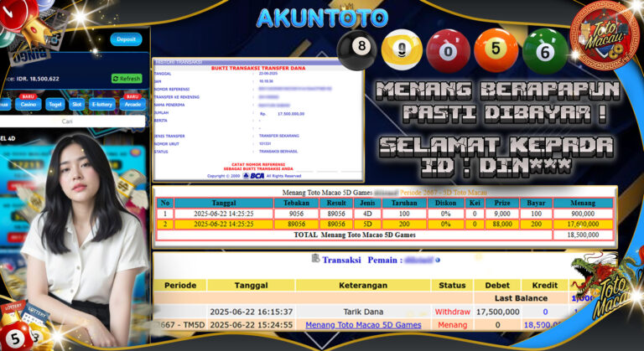
Task: Click the Bayar column header
Action: point(536,203)
